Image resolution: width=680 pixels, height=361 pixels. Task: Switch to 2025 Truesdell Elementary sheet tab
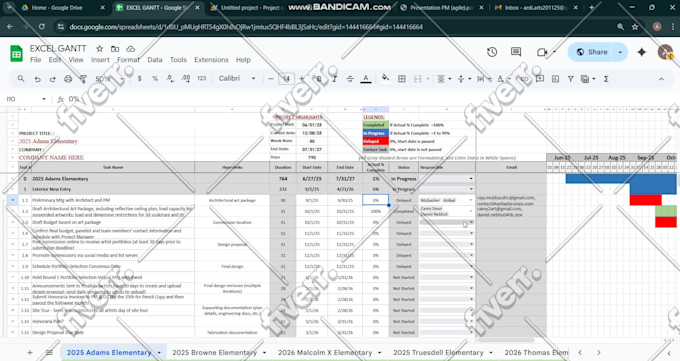pos(438,352)
